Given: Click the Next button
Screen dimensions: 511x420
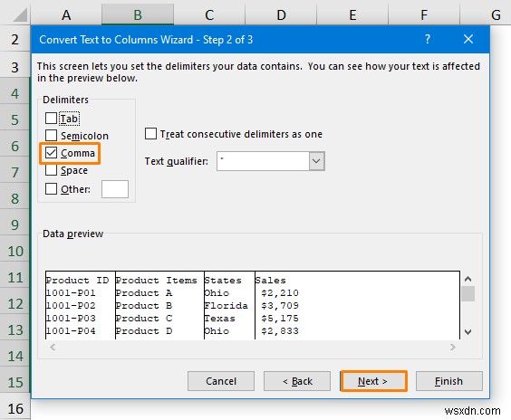Looking at the screenshot, I should [373, 381].
